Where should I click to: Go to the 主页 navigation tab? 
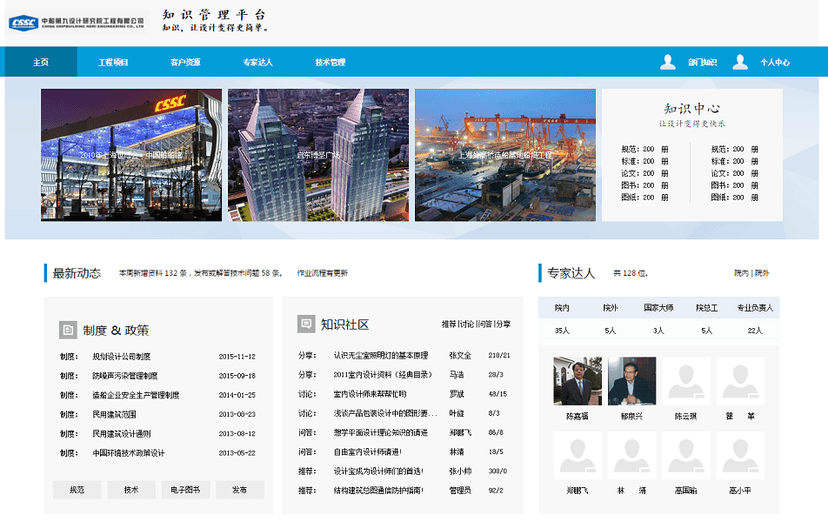[41, 62]
